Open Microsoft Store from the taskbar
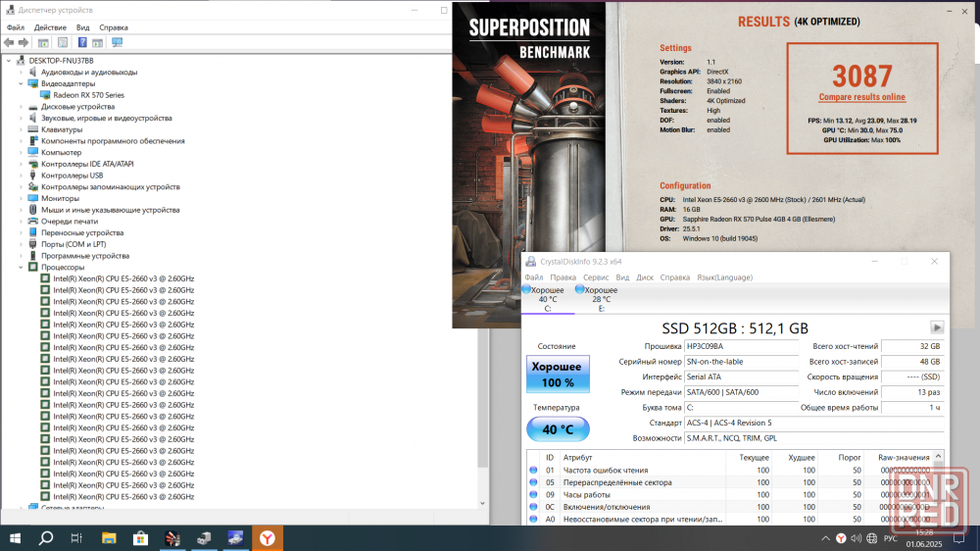 point(140,538)
